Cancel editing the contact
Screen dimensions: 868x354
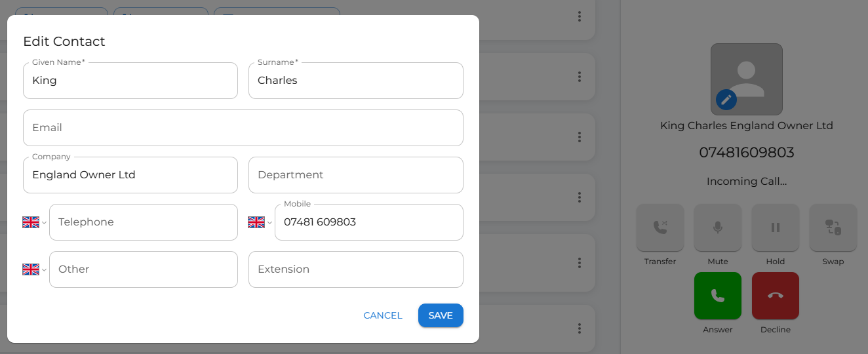383,315
